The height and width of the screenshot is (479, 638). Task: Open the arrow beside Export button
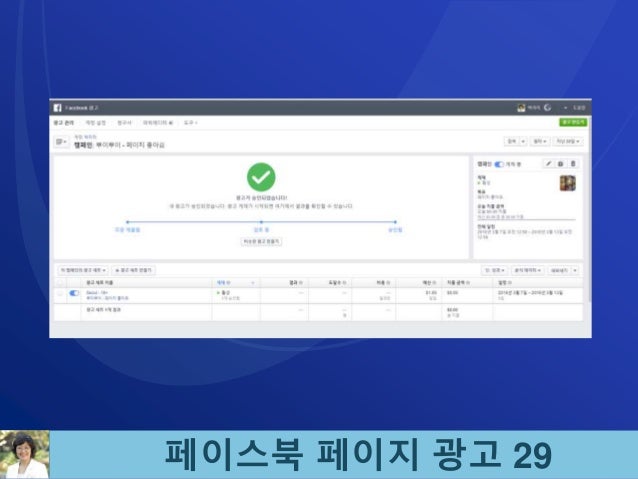(x=575, y=270)
